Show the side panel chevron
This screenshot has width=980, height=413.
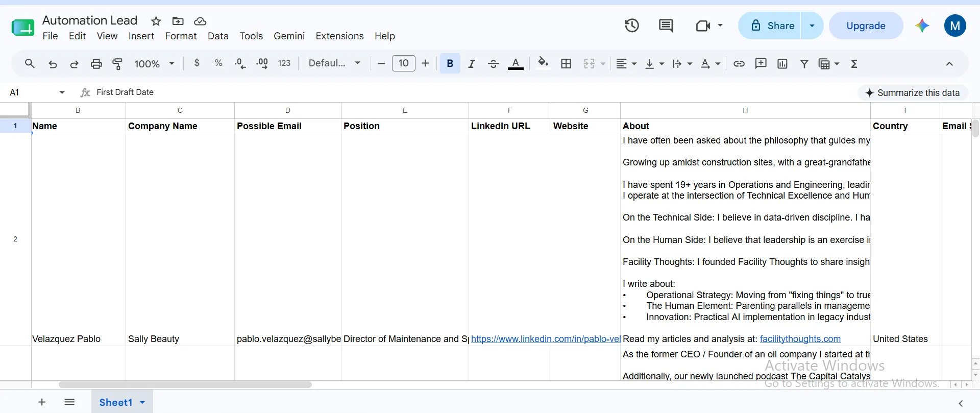[x=961, y=403]
